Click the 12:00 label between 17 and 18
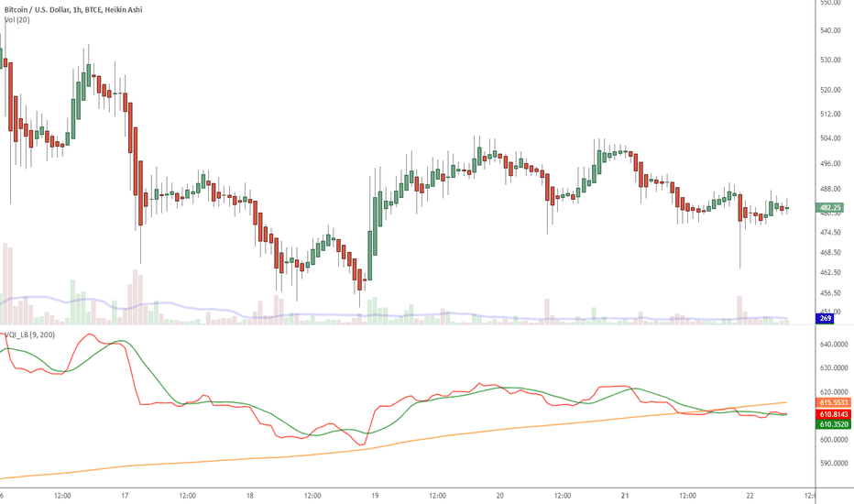This screenshot has height=504, width=854. click(x=187, y=496)
